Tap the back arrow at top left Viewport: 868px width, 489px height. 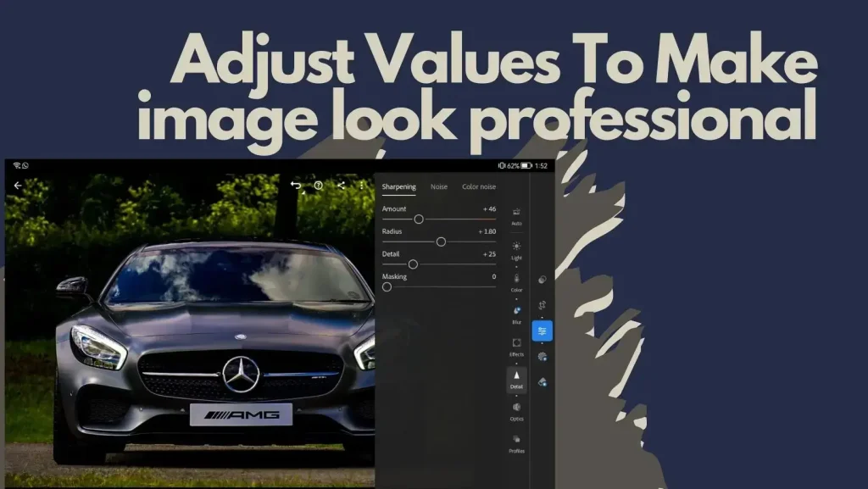(16, 185)
